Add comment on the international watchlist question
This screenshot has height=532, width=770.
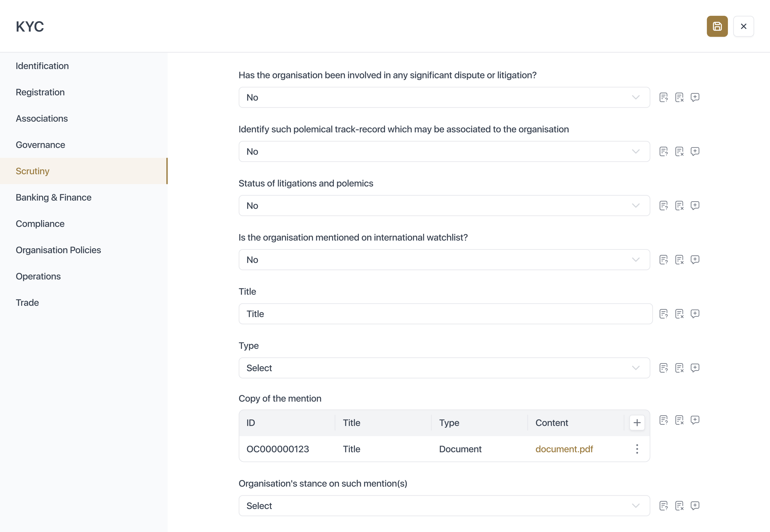pyautogui.click(x=695, y=260)
